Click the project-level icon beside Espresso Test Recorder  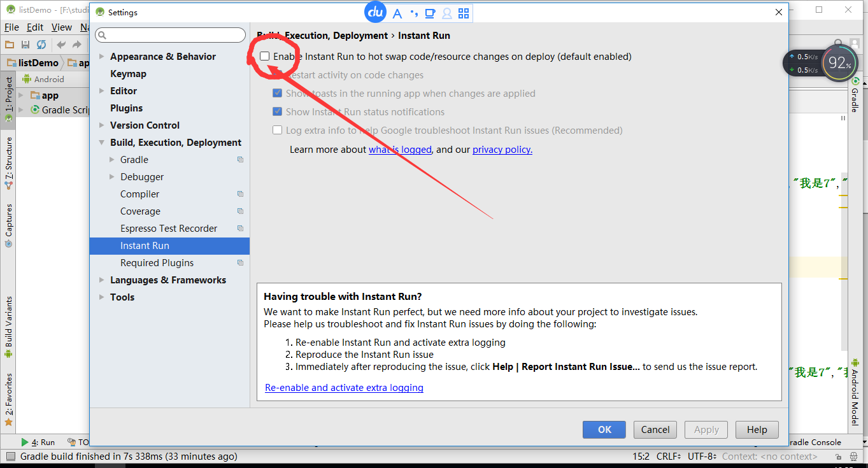240,229
